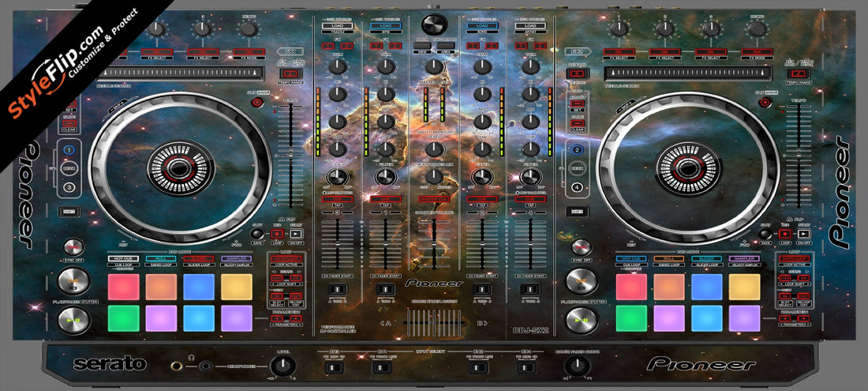Hit the right deck play/pause button
Viewport: 868px width, 391px height.
582,320
